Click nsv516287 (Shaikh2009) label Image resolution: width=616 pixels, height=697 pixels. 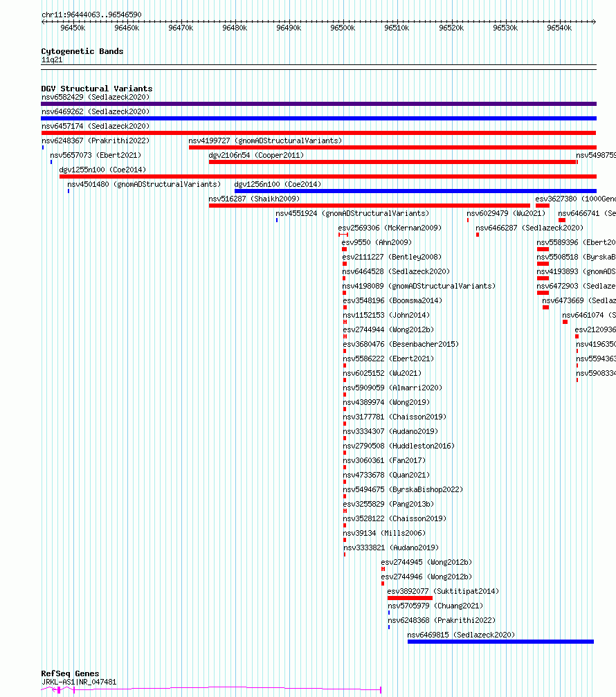(x=254, y=199)
